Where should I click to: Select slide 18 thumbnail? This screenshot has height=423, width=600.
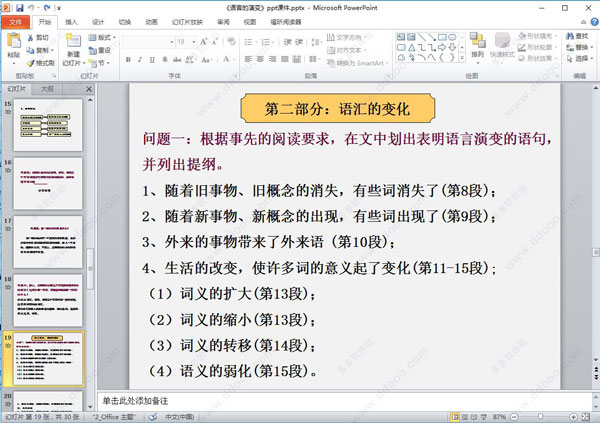[48, 300]
